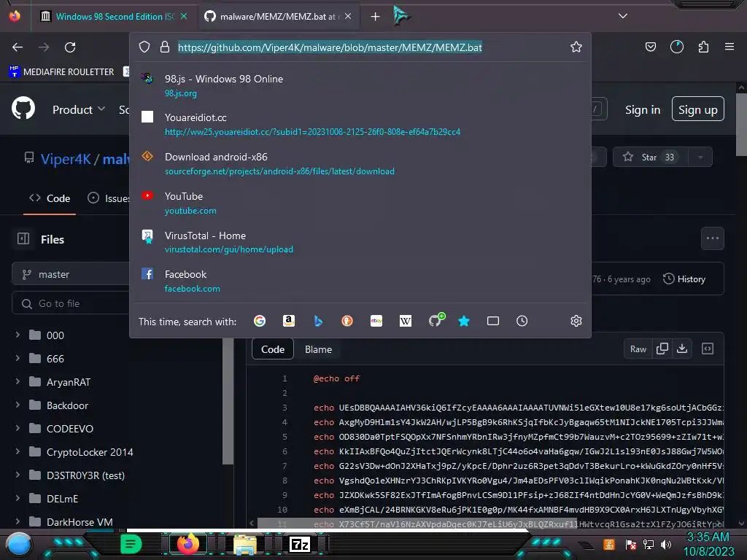This screenshot has height=560, width=747.
Task: Open a new browser tab
Action: pos(376,17)
